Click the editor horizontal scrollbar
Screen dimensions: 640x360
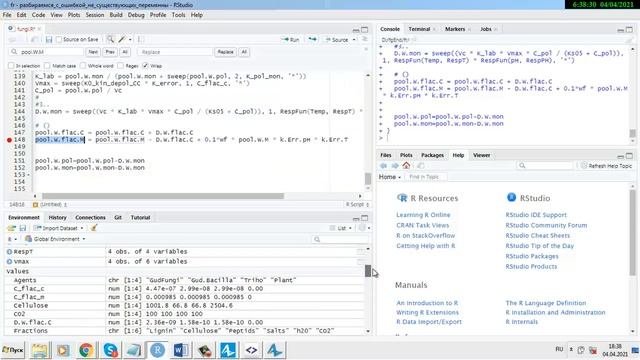coord(163,196)
